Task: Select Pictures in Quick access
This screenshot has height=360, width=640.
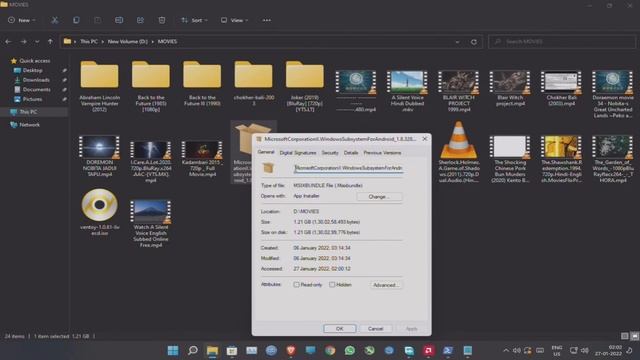Action: click(32, 99)
